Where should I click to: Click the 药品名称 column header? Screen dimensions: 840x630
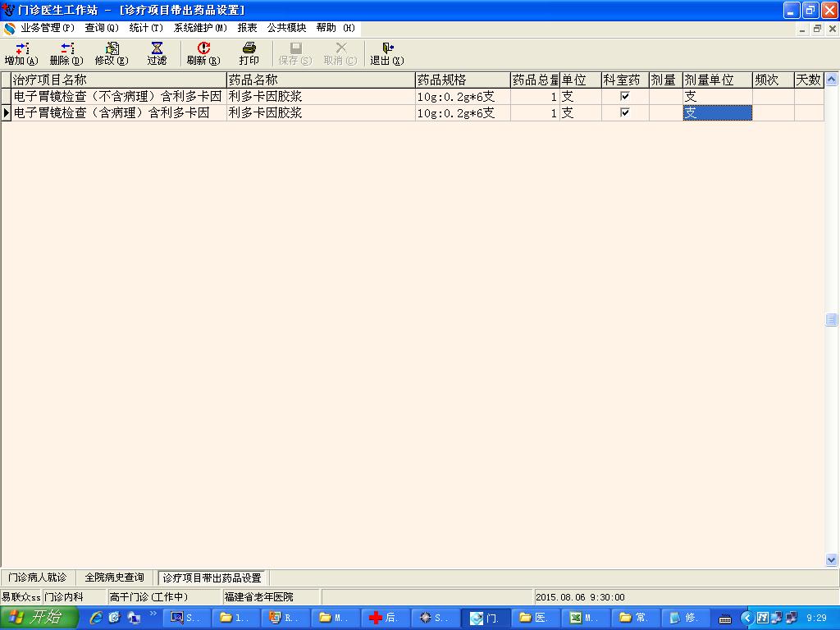321,80
